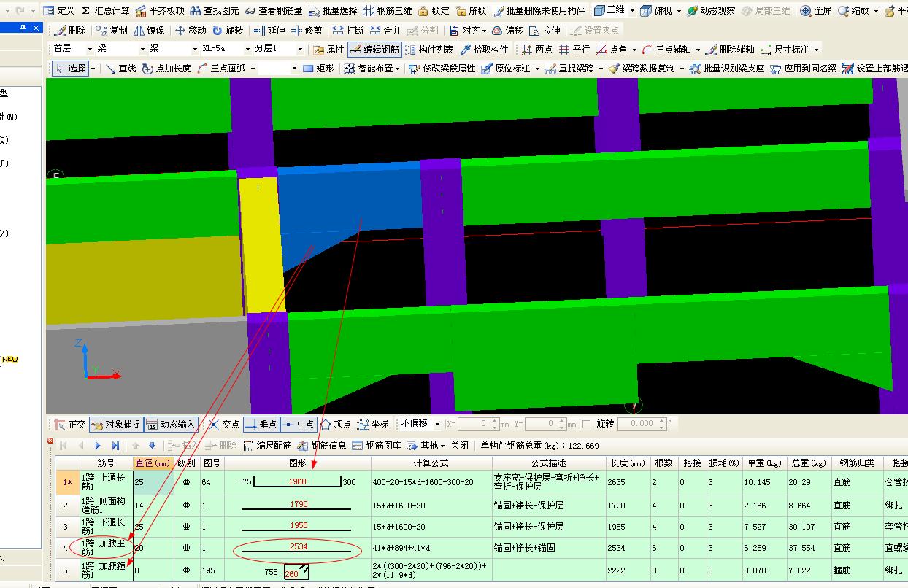Viewport: 908px width, 588px height.
Task: Activate 动态观察 orbit view
Action: [711, 11]
